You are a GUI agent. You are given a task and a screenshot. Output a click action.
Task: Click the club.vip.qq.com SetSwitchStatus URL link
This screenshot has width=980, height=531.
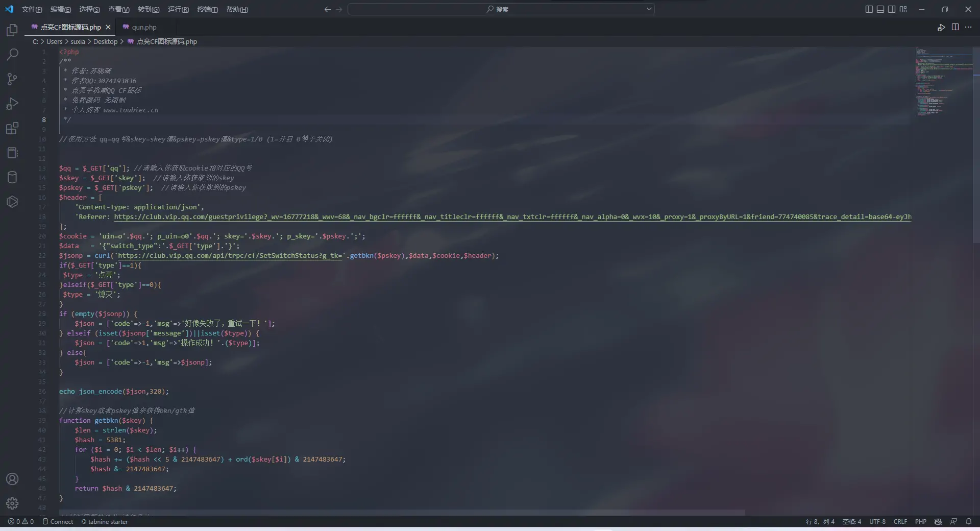pos(230,255)
